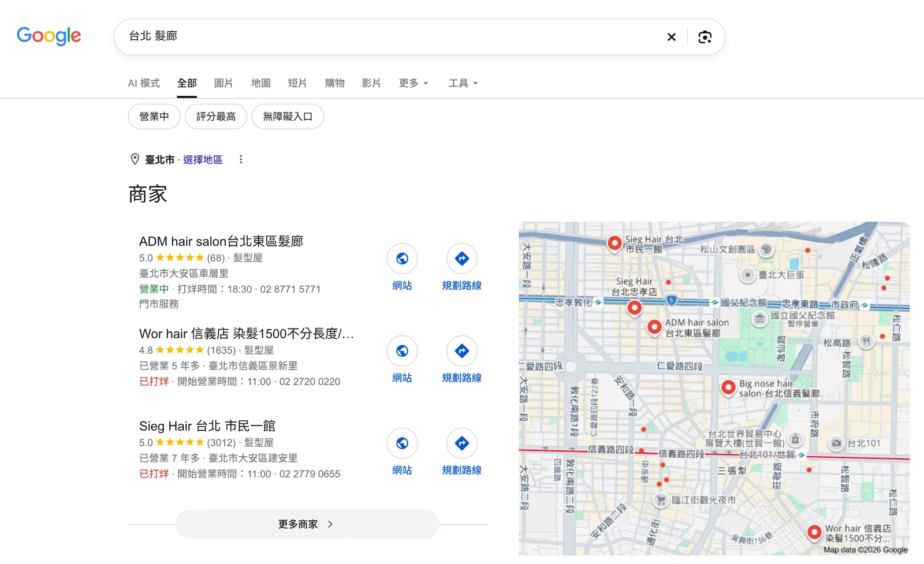The width and height of the screenshot is (924, 564).
Task: Click the 國立國父紀念館 museum marker on map
Action: point(760,318)
